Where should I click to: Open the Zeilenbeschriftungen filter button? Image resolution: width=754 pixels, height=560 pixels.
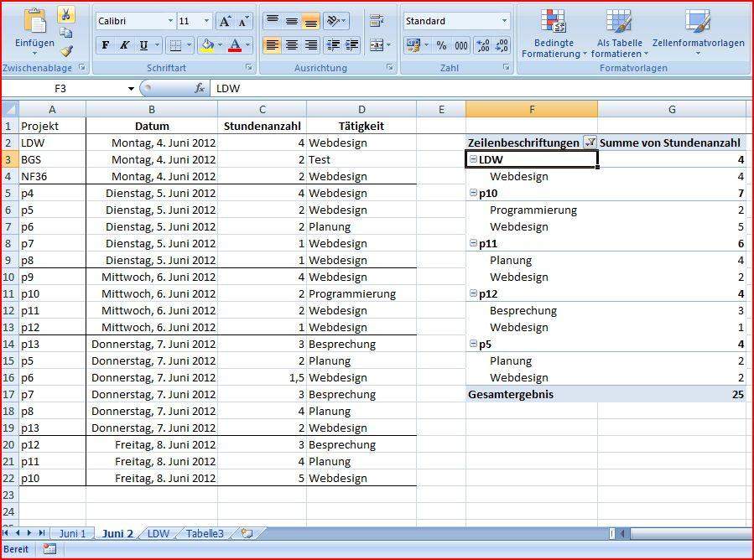(590, 143)
